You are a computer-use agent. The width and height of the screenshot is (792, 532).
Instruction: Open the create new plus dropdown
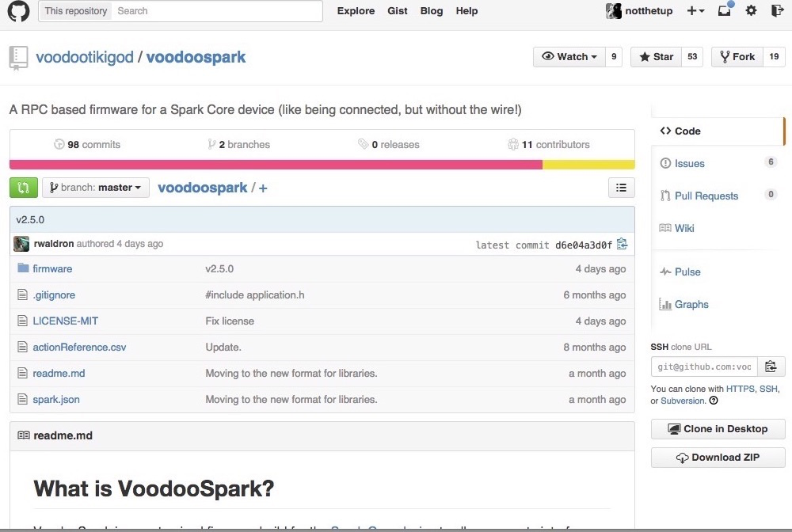click(695, 10)
